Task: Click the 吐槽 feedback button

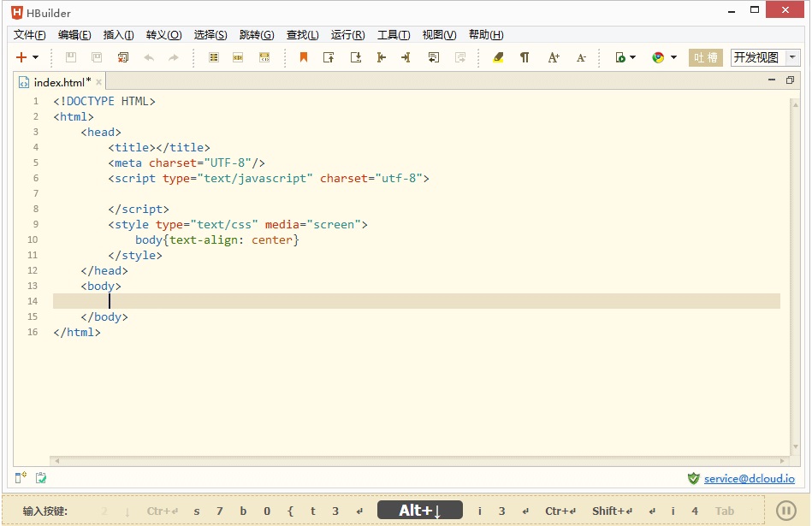Action: click(706, 57)
